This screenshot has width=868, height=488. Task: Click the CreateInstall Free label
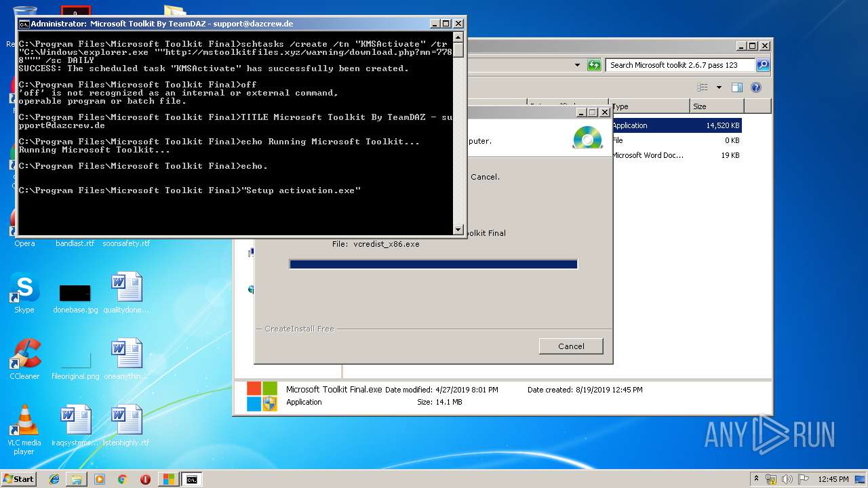[299, 329]
